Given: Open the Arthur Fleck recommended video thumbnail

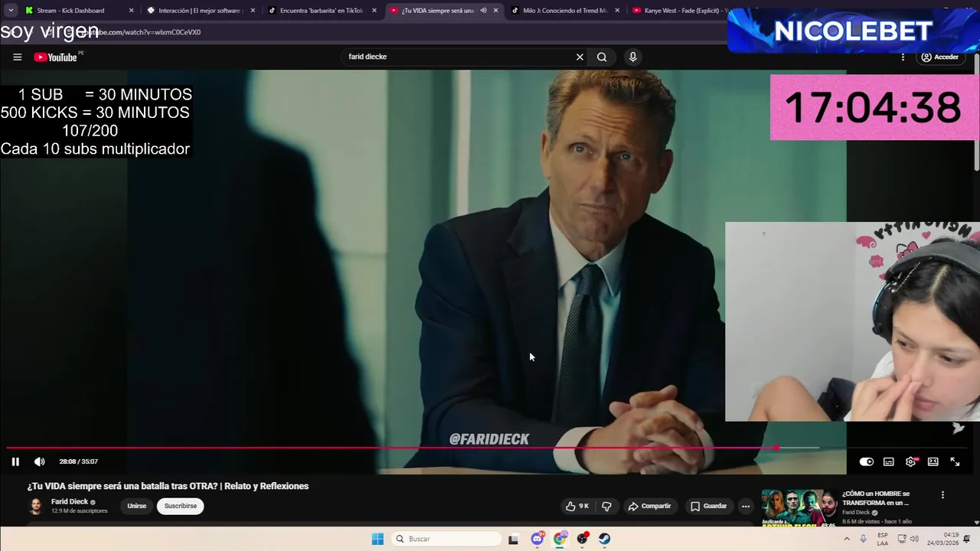Looking at the screenshot, I should click(798, 508).
